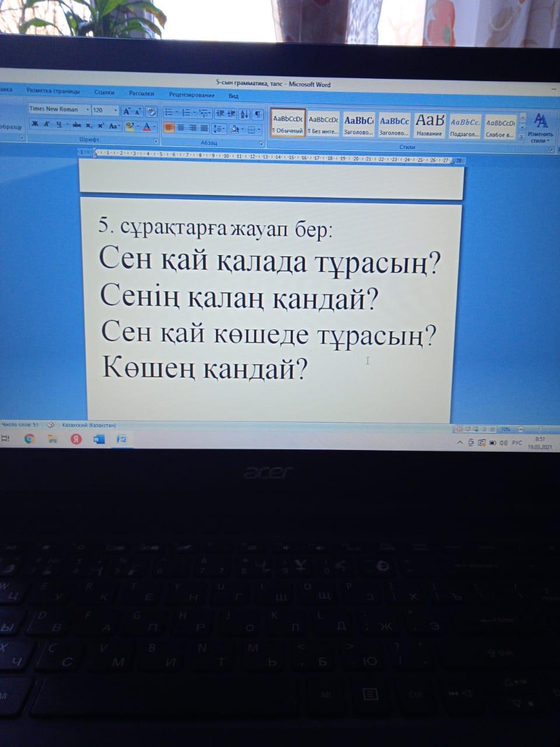The width and height of the screenshot is (560, 747).
Task: Click the taskbar clock showing 8:51
Action: pyautogui.click(x=540, y=443)
